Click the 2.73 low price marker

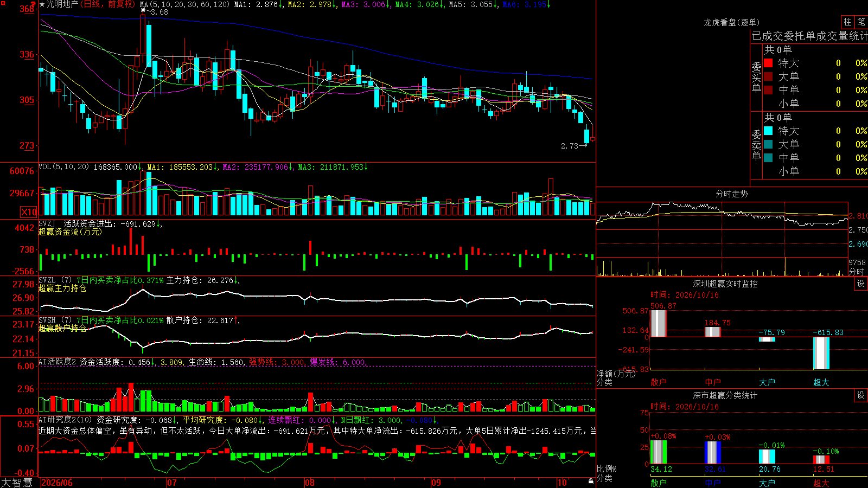[574, 146]
